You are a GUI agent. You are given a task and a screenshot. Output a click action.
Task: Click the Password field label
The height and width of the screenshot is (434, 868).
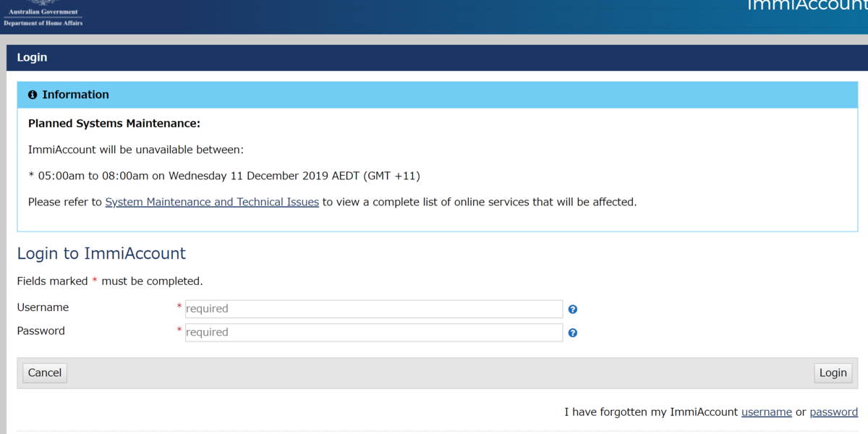(x=41, y=331)
